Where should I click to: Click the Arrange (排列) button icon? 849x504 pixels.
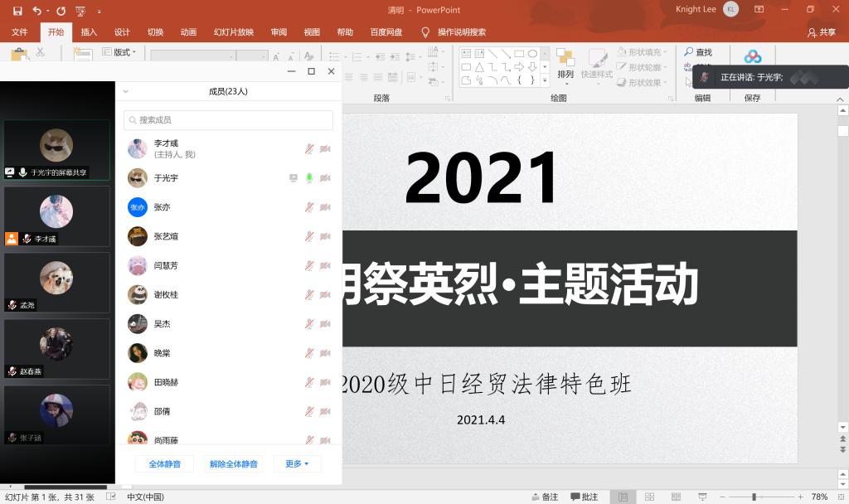pos(565,58)
